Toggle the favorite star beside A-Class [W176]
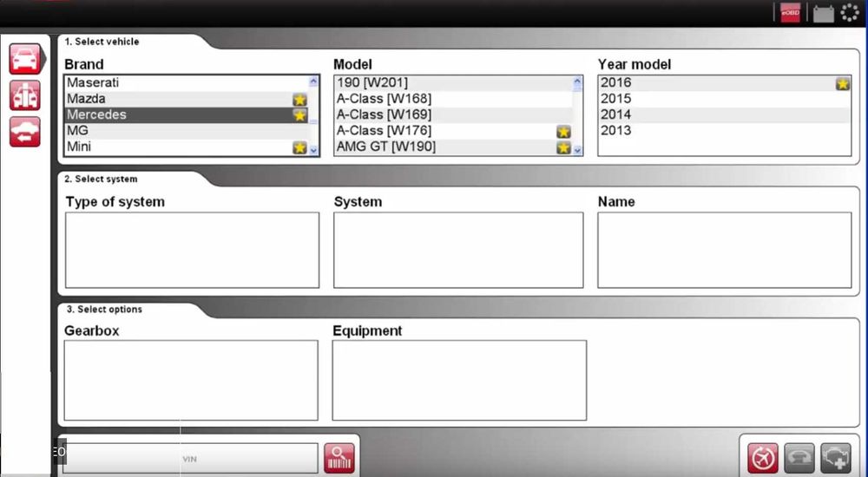 pos(563,132)
